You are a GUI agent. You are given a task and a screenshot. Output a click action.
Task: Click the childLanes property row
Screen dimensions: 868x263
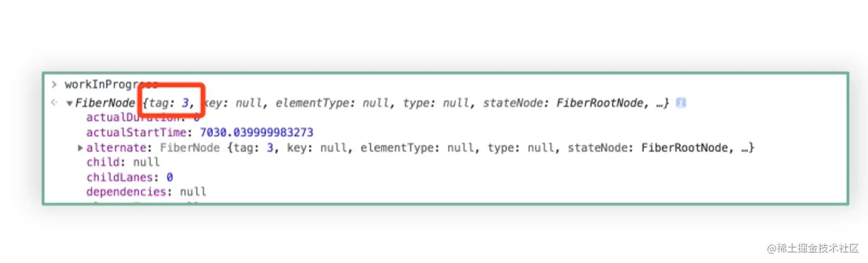coord(130,177)
